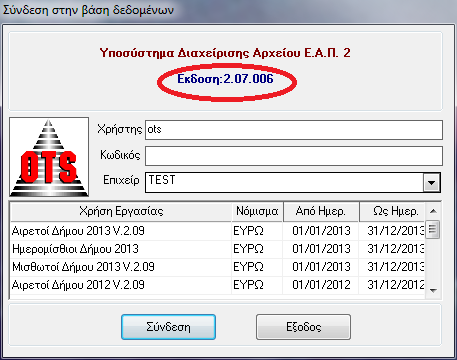Select row Μισθωτοί Δήμου 2013 V.2.09
Viewport: 457px width, 360px height.
tap(217, 267)
